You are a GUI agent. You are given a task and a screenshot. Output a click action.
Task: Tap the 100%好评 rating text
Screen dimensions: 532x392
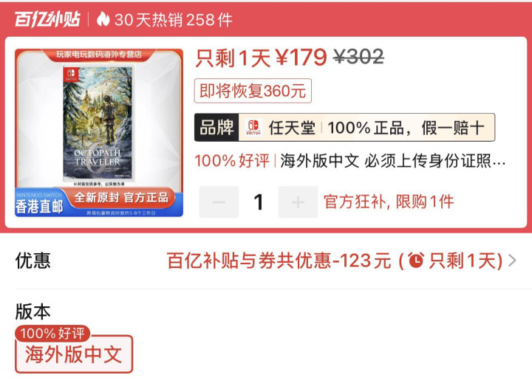[x=232, y=161]
